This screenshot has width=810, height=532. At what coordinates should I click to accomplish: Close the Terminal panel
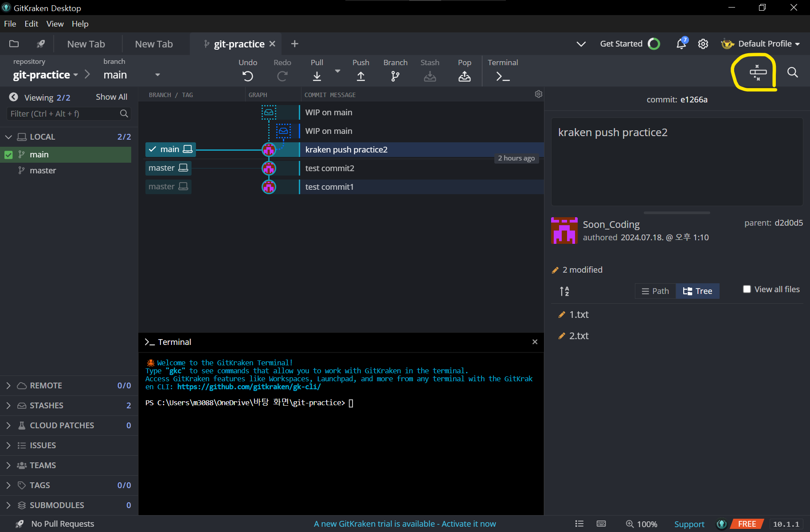(535, 342)
